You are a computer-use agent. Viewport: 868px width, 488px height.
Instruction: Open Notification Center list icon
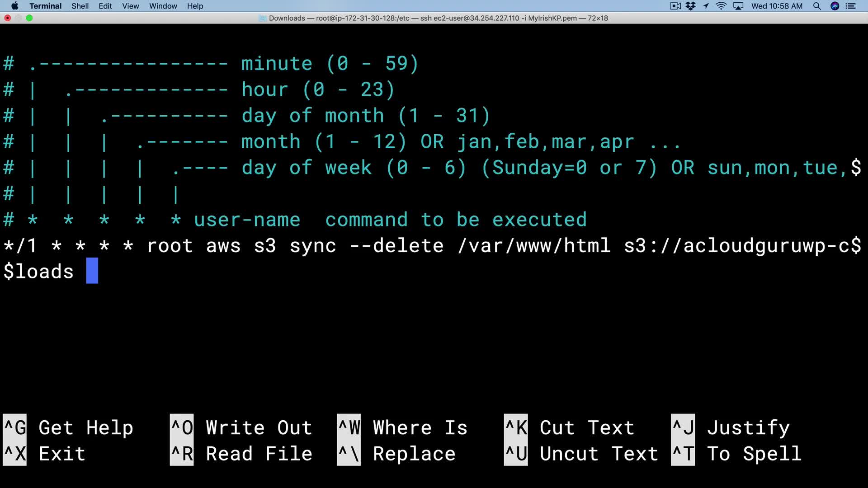click(851, 6)
